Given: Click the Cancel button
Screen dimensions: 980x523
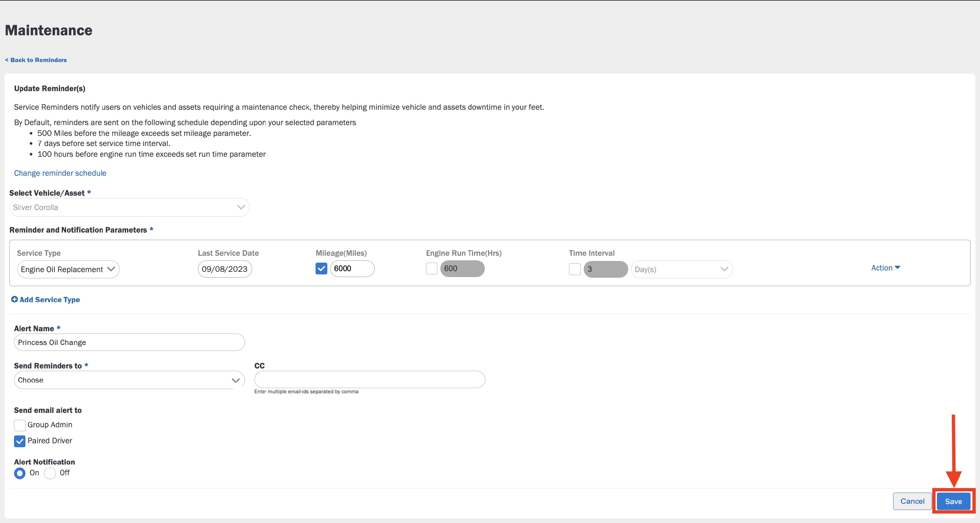Looking at the screenshot, I should pyautogui.click(x=912, y=501).
